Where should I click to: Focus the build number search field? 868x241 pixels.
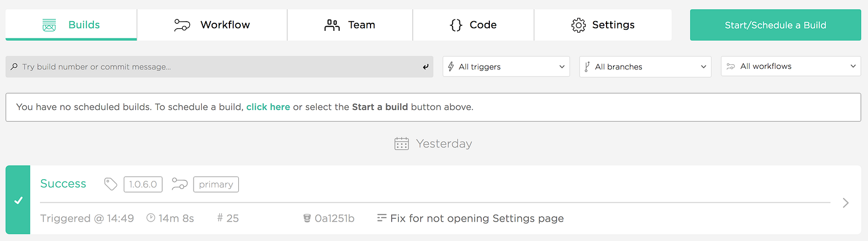(x=217, y=67)
